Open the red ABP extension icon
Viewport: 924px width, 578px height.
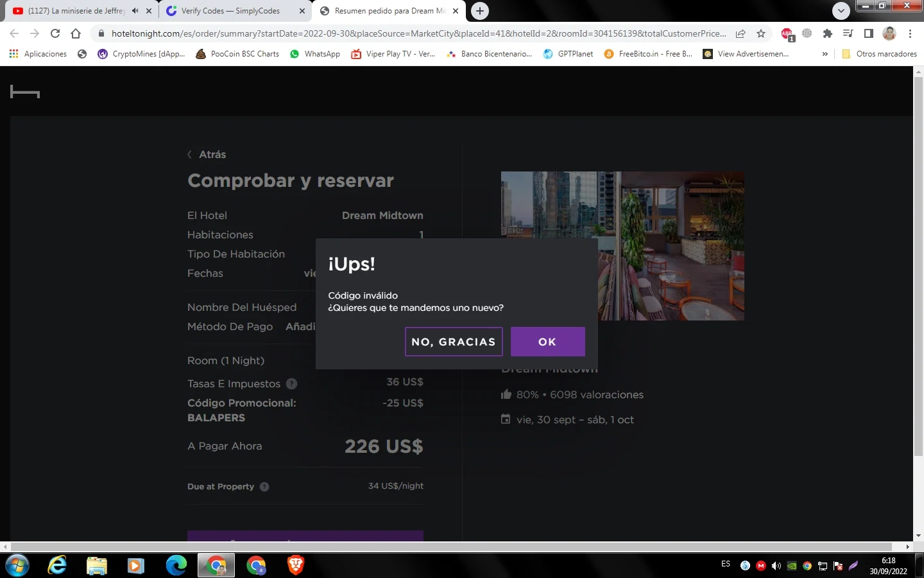click(787, 34)
